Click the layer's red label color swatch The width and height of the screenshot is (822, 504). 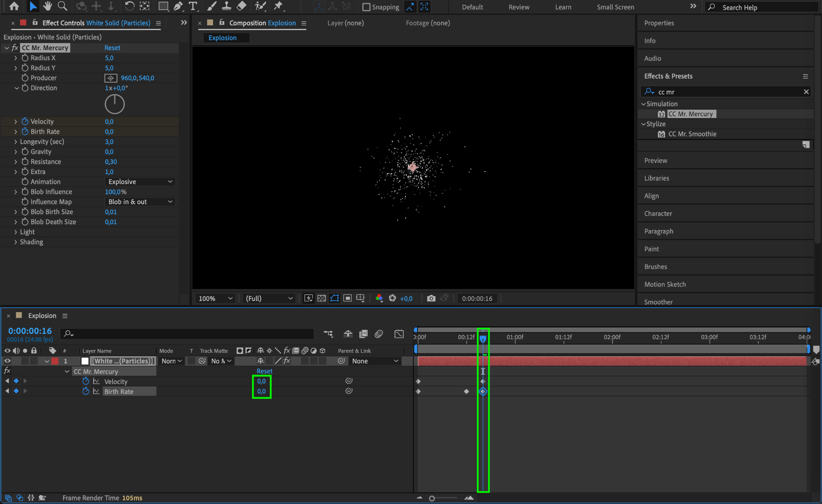coord(55,361)
